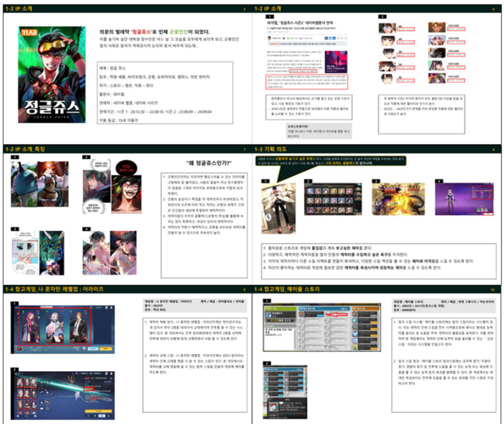Screen dimensions: 504x424
Task: Click the winged character image in the 기획 의도 slide
Action: (x=279, y=208)
